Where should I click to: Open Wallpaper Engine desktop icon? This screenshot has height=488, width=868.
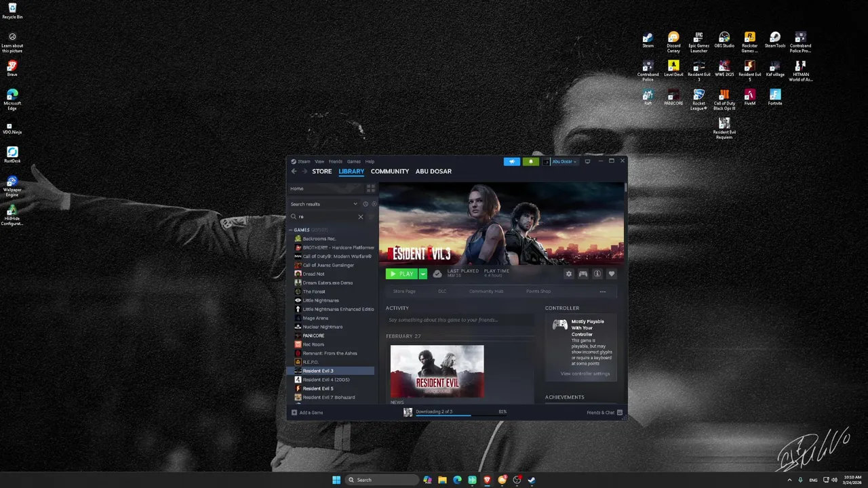12,186
